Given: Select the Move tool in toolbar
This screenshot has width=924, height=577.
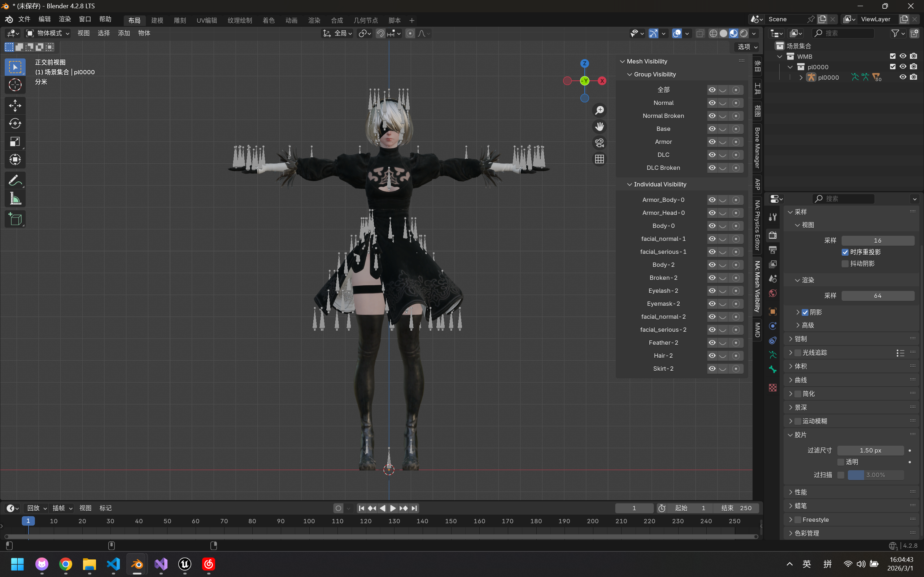Looking at the screenshot, I should pyautogui.click(x=15, y=105).
